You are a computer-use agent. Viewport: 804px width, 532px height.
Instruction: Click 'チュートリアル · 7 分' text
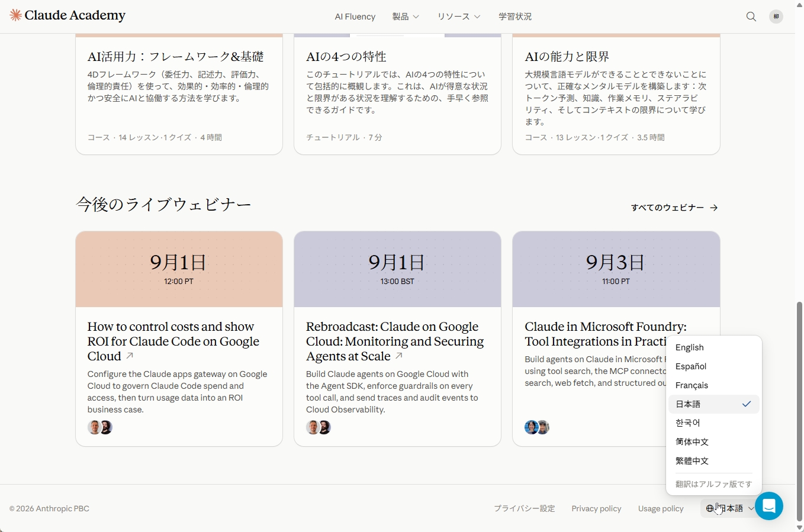pos(344,137)
